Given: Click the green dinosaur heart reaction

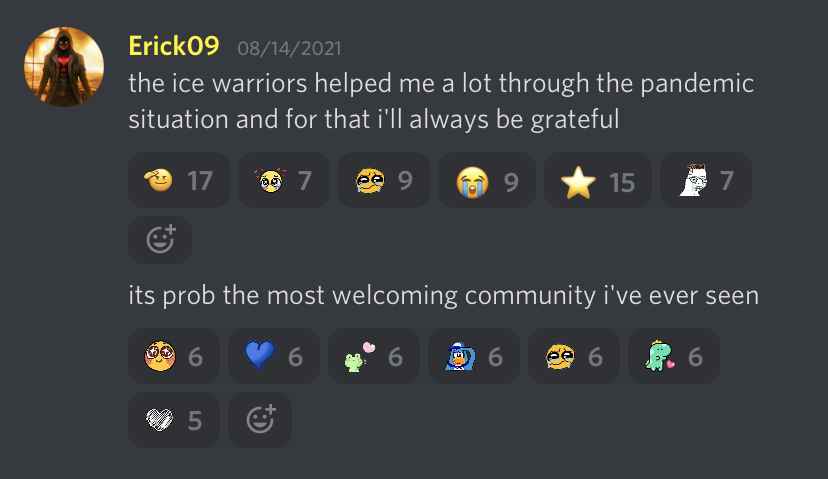Looking at the screenshot, I should [674, 356].
